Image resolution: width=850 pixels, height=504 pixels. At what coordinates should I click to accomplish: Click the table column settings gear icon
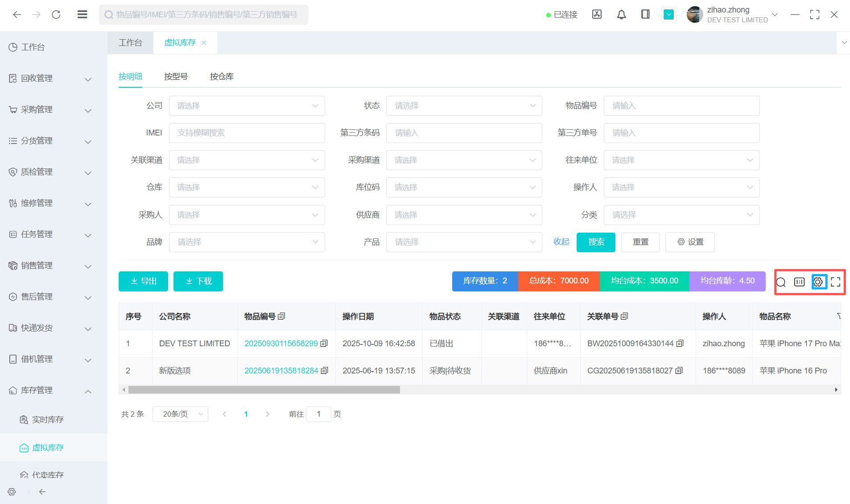818,282
